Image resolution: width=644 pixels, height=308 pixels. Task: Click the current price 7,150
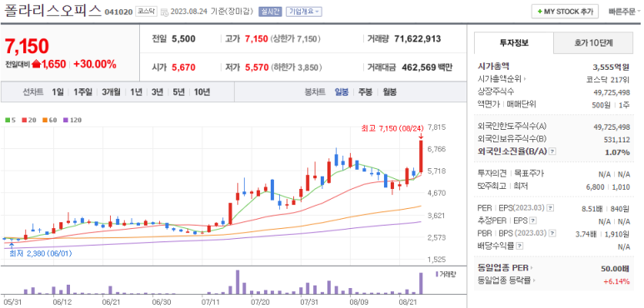(27, 47)
